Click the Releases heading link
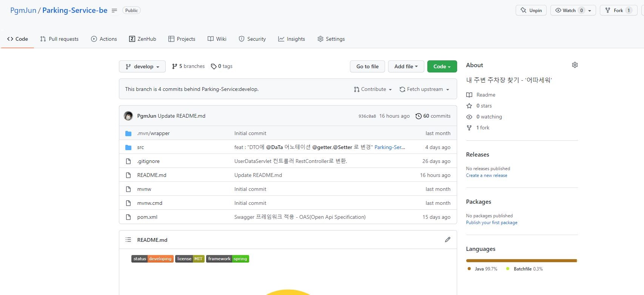Viewport: 644px width, 295px height. [478, 155]
